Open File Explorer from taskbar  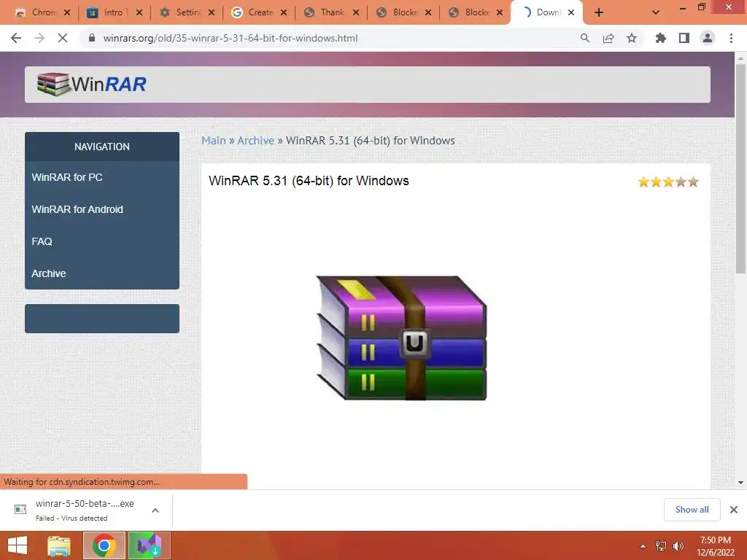point(59,545)
